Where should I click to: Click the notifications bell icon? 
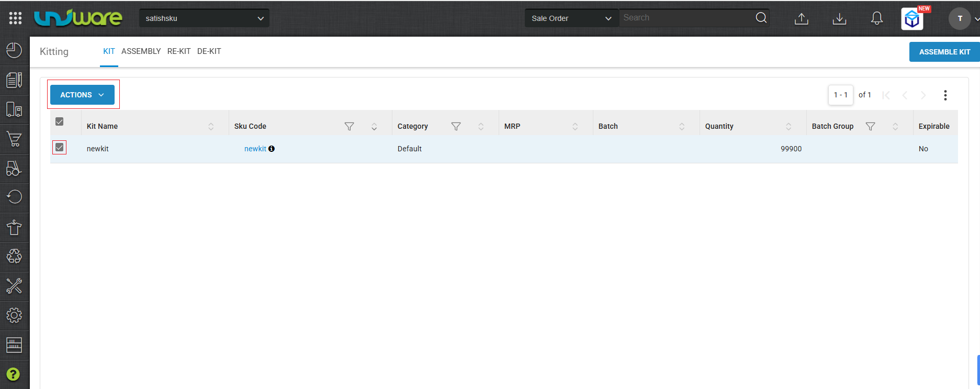click(877, 18)
